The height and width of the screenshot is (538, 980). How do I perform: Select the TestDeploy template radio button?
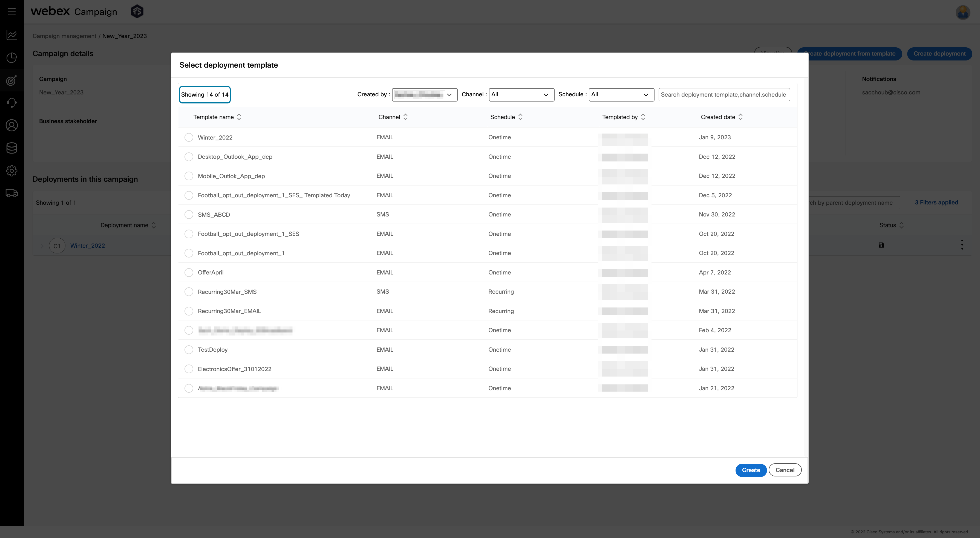tap(189, 349)
